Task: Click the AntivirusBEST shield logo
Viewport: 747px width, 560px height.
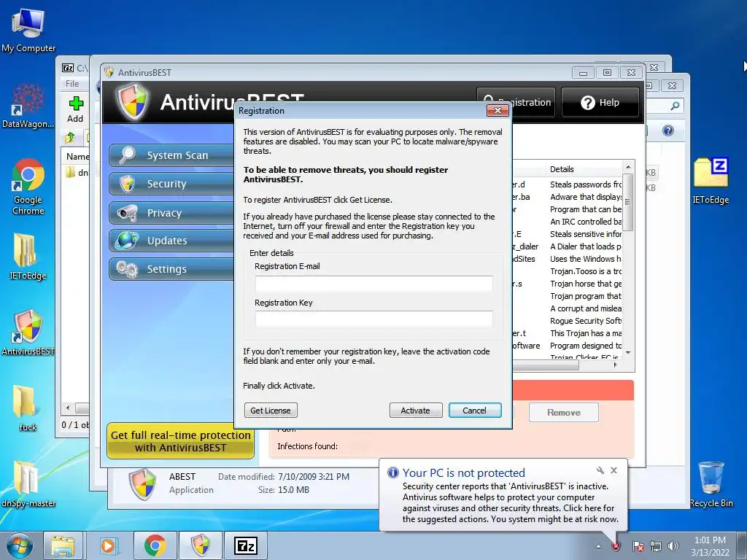Action: [133, 102]
